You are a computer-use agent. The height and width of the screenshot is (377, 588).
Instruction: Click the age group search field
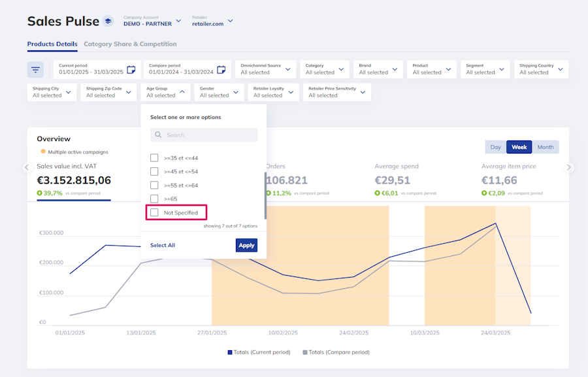[209, 135]
